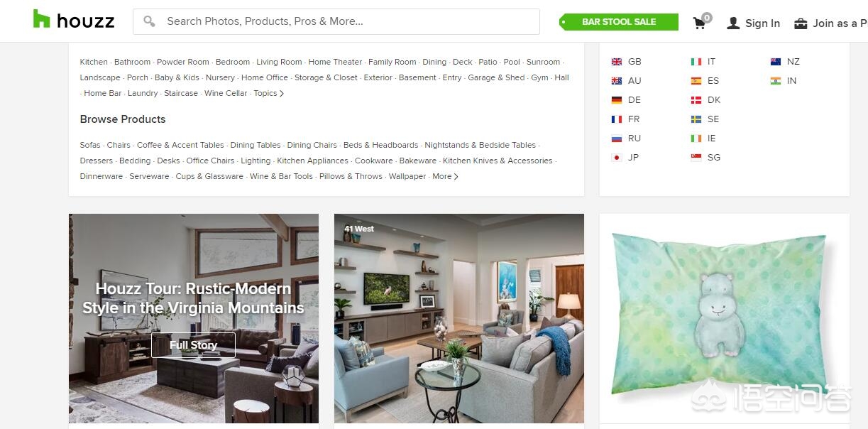Image resolution: width=868 pixels, height=429 pixels.
Task: Open the Wallpaper products link
Action: [407, 176]
